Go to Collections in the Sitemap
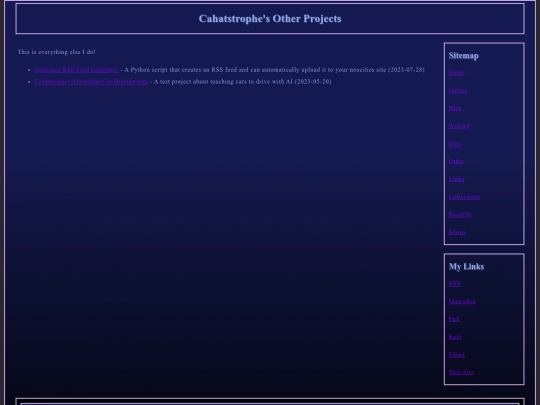The height and width of the screenshot is (405, 540). 464,197
